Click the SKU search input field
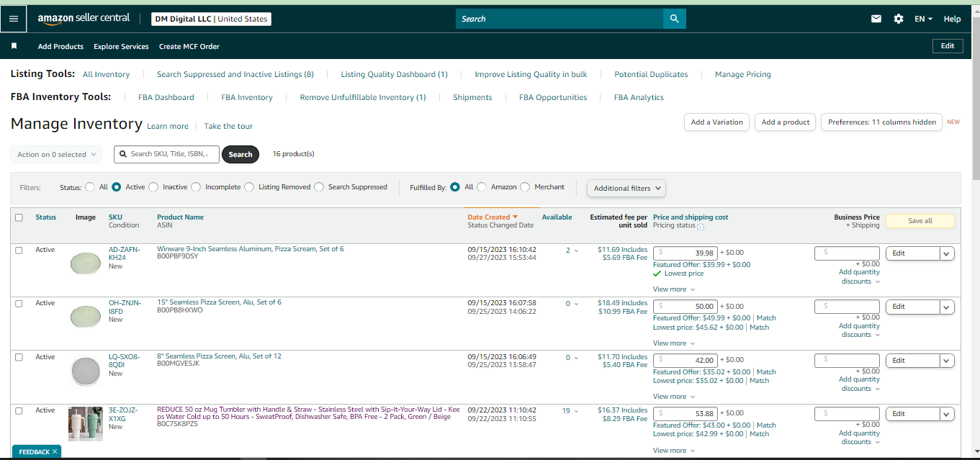This screenshot has height=460, width=980. pos(166,154)
